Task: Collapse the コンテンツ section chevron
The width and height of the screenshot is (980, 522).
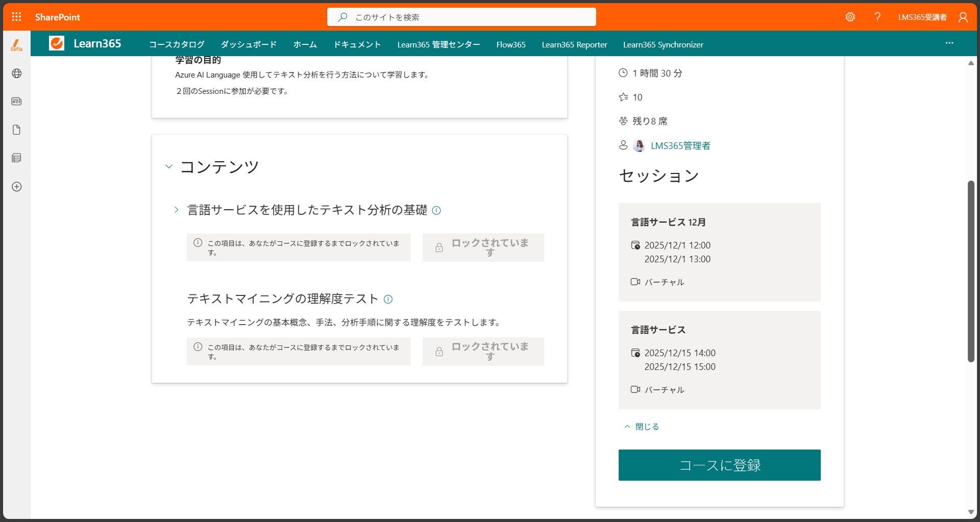Action: tap(169, 167)
